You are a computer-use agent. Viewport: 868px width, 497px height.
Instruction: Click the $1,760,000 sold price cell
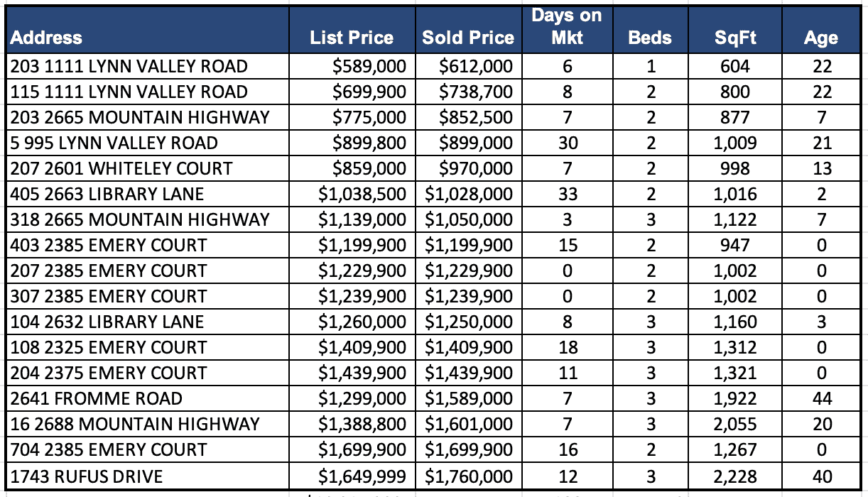[469, 476]
